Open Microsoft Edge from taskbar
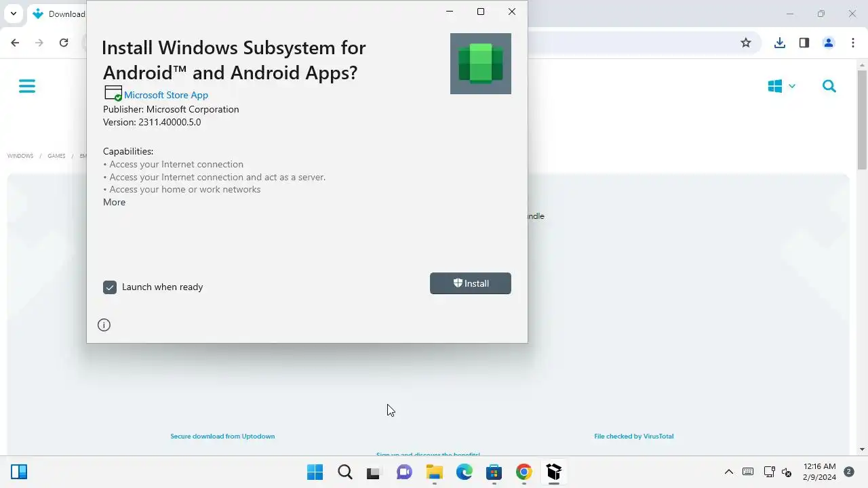 coord(464,472)
